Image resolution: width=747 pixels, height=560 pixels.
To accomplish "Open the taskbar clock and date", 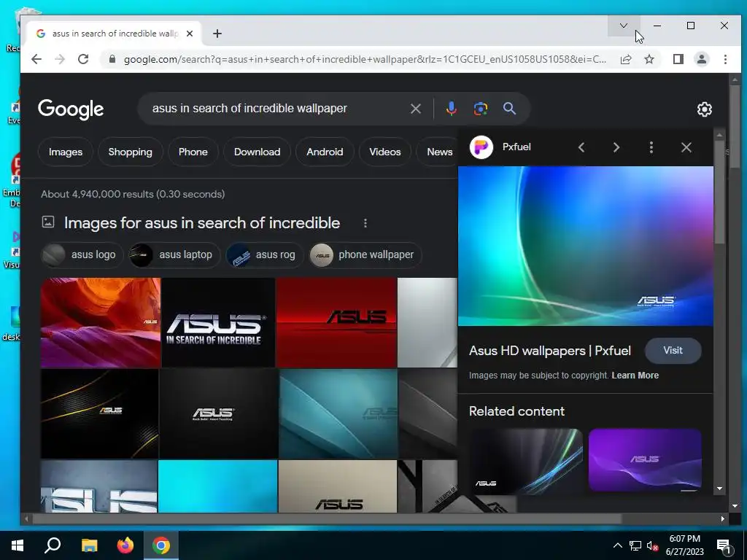I will pyautogui.click(x=684, y=545).
